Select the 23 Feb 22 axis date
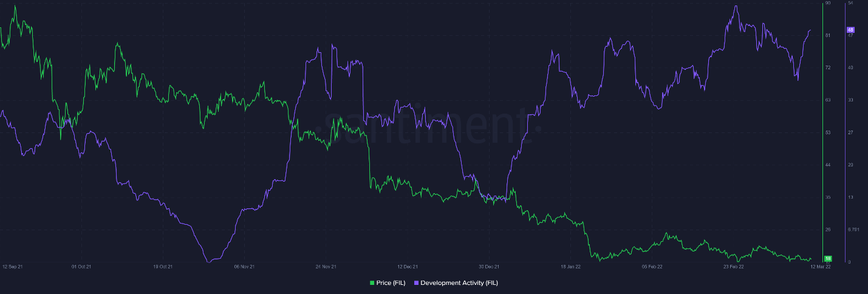This screenshot has height=294, width=868. (x=734, y=267)
